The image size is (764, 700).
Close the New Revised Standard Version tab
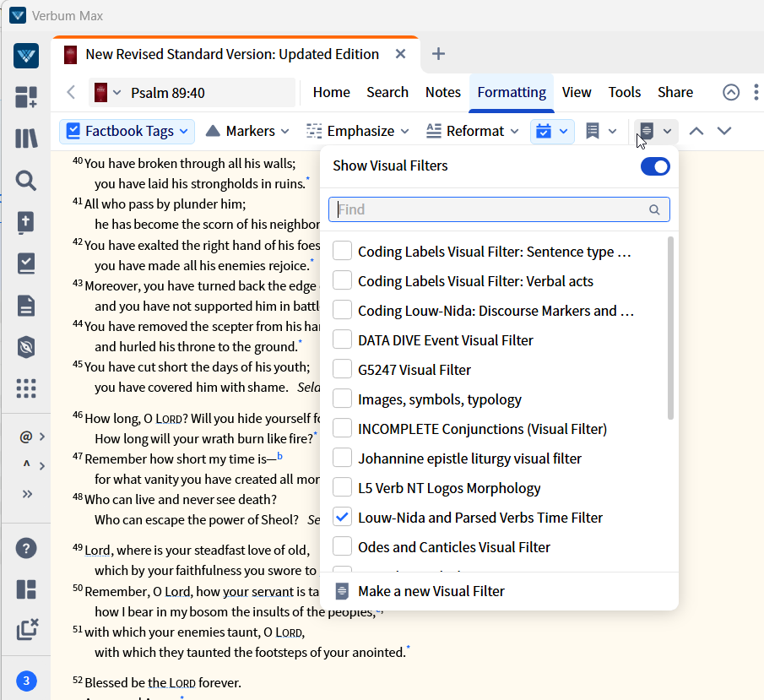coord(400,54)
